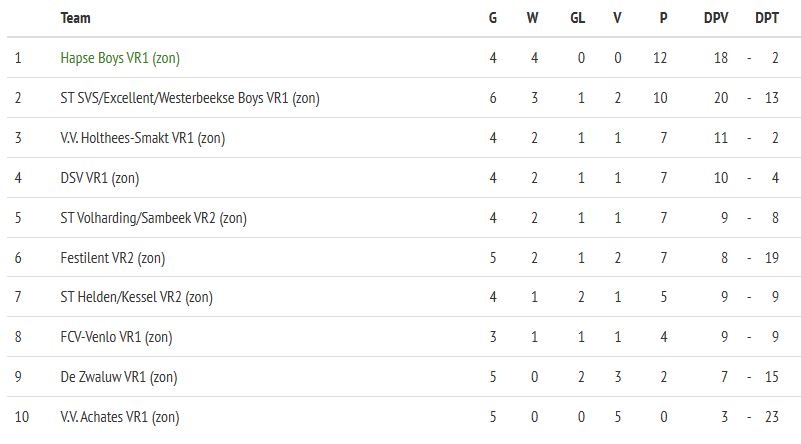
Task: Click ST Volharding/Sambeek VR2 team name
Action: pyautogui.click(x=153, y=218)
